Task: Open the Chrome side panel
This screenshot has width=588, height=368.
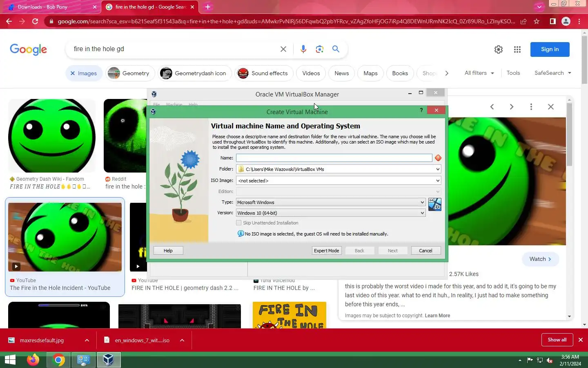Action: tap(552, 21)
